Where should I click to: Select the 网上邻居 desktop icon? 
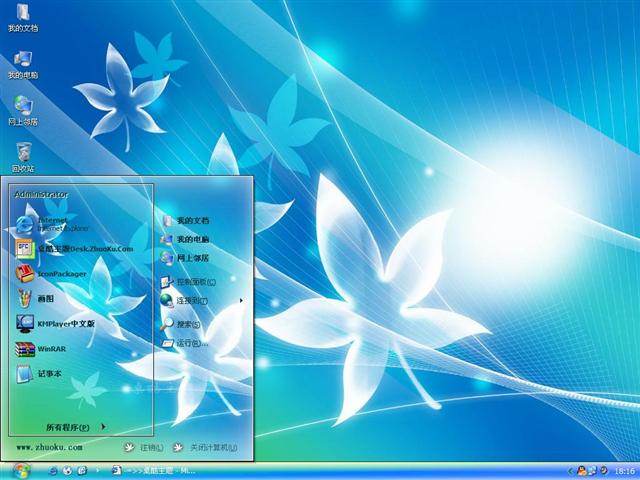pos(23,111)
